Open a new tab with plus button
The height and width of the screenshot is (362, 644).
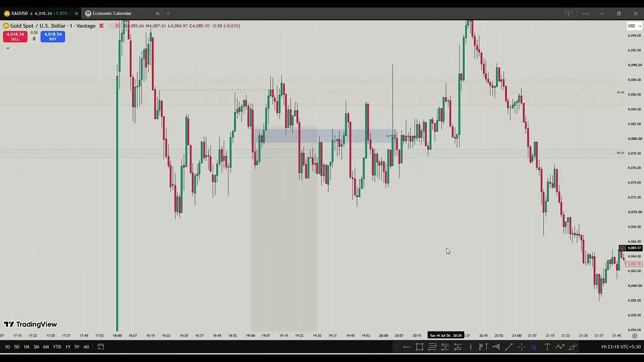pyautogui.click(x=168, y=14)
